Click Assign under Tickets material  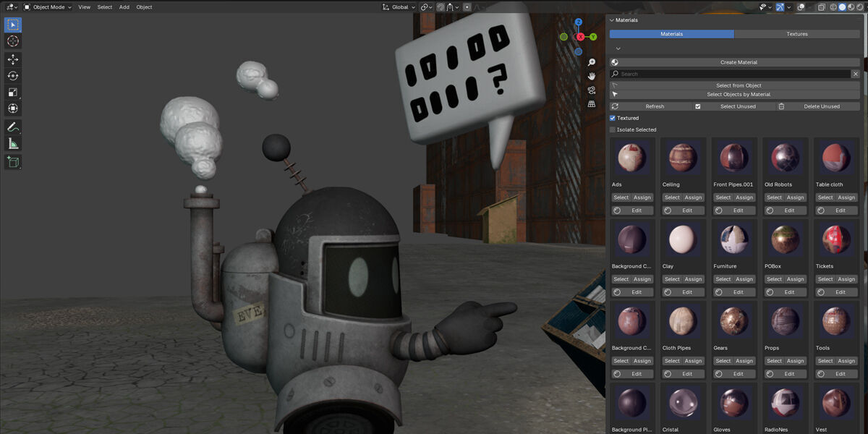point(846,279)
